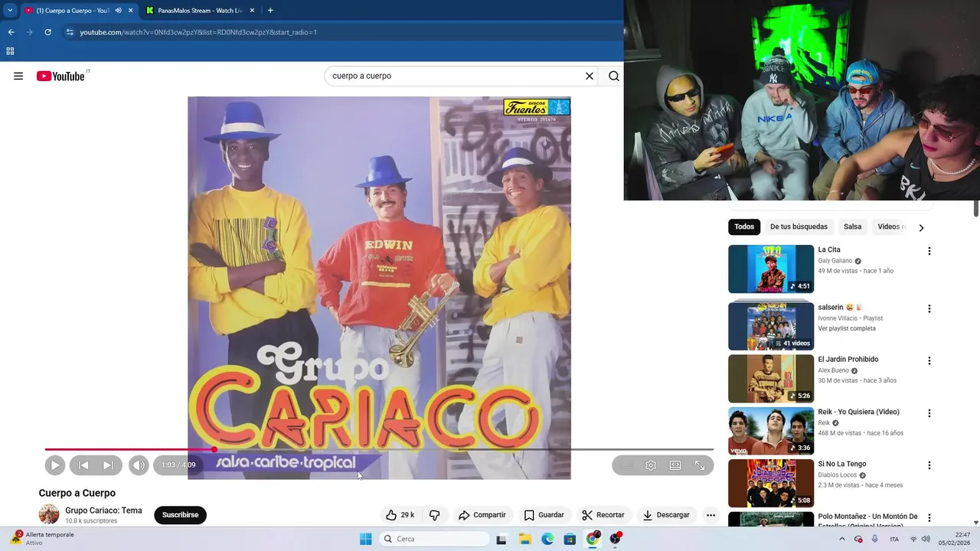Show hidden system tray icons chevron
This screenshot has width=980, height=551.
[841, 539]
